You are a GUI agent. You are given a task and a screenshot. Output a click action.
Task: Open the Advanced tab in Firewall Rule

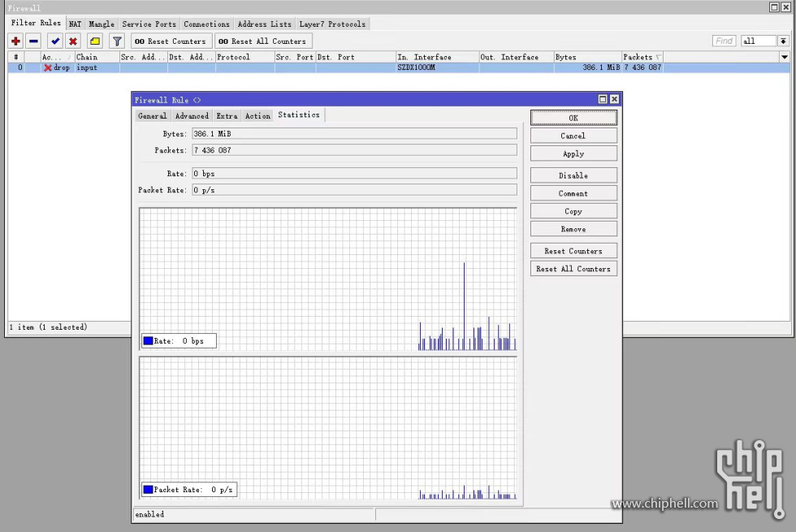tap(192, 115)
